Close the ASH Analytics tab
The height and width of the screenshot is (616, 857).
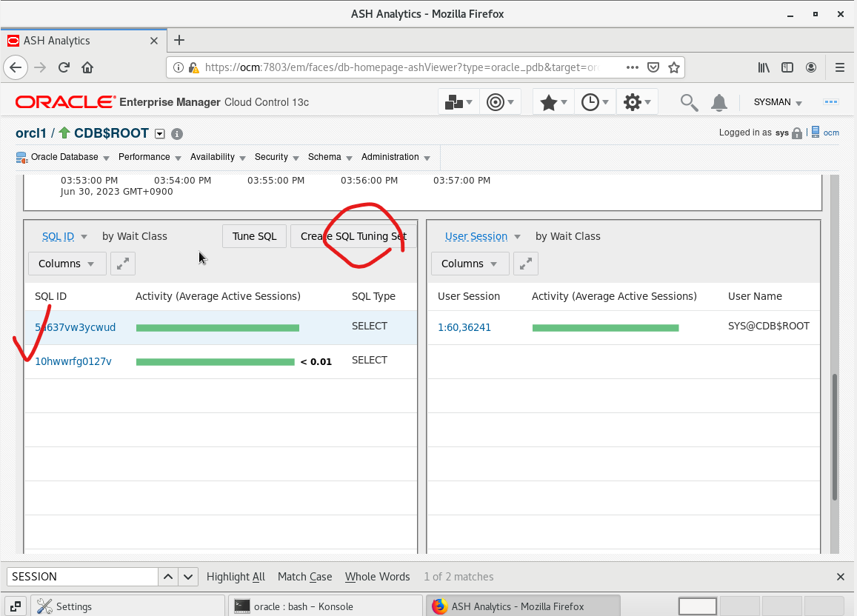click(154, 41)
